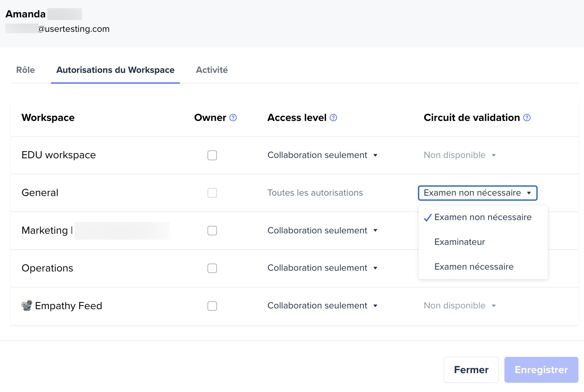This screenshot has height=392, width=584.
Task: Open Operations access level dropdown
Action: point(322,268)
